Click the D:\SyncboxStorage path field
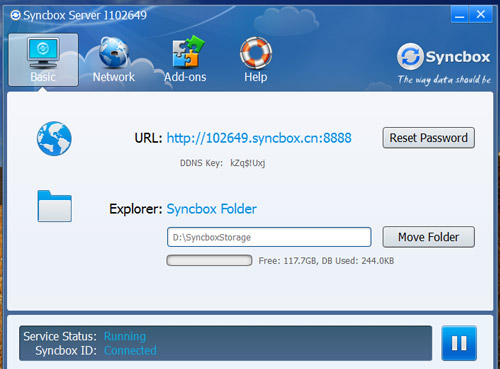This screenshot has height=369, width=500. (269, 237)
